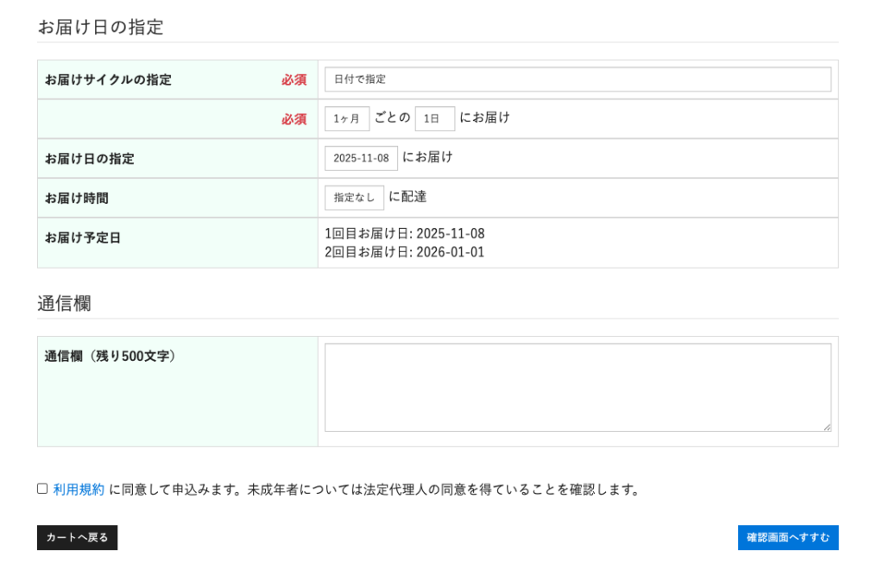The image size is (884, 588).
Task: Open the 1日 day-of-month dropdown
Action: tap(434, 119)
